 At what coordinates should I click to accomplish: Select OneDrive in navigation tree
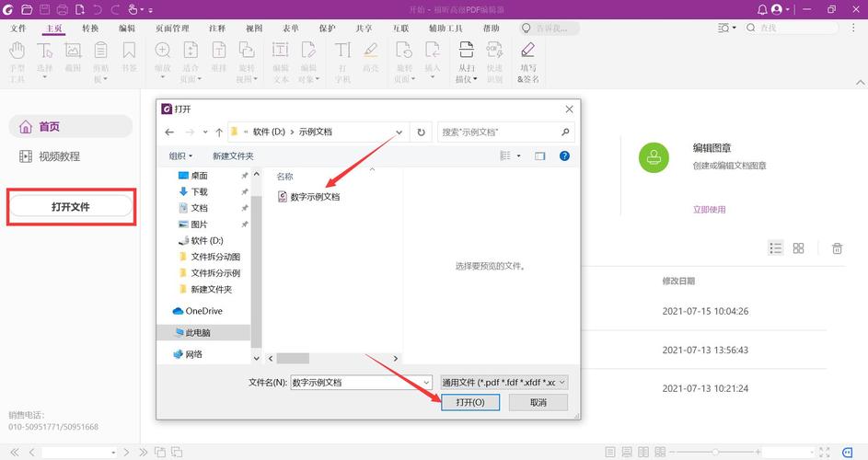pos(198,311)
